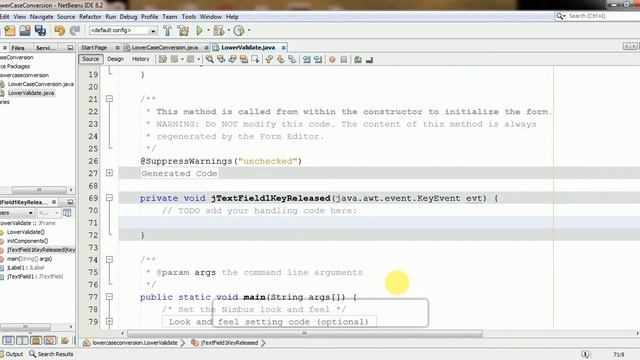The width and height of the screenshot is (640, 360).
Task: Open the default config combo box
Action: click(123, 31)
